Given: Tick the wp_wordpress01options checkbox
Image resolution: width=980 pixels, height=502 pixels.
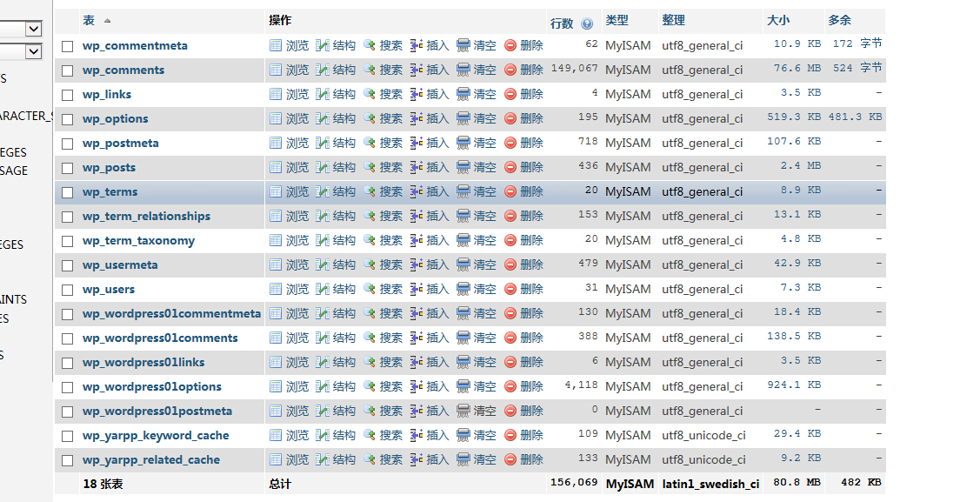Looking at the screenshot, I should [68, 388].
